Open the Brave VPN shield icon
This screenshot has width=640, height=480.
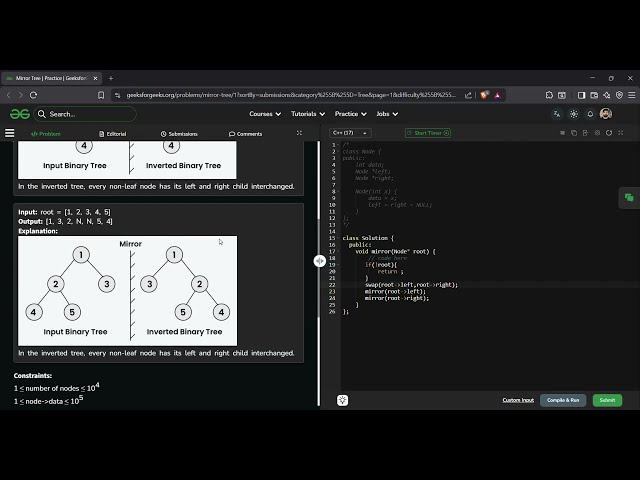click(x=619, y=95)
